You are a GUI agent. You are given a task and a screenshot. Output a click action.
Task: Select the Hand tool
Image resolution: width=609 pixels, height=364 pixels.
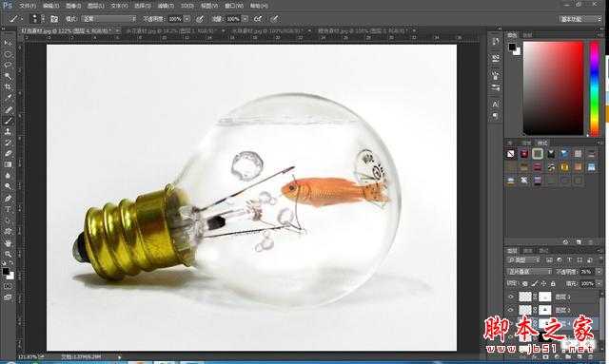[x=8, y=243]
